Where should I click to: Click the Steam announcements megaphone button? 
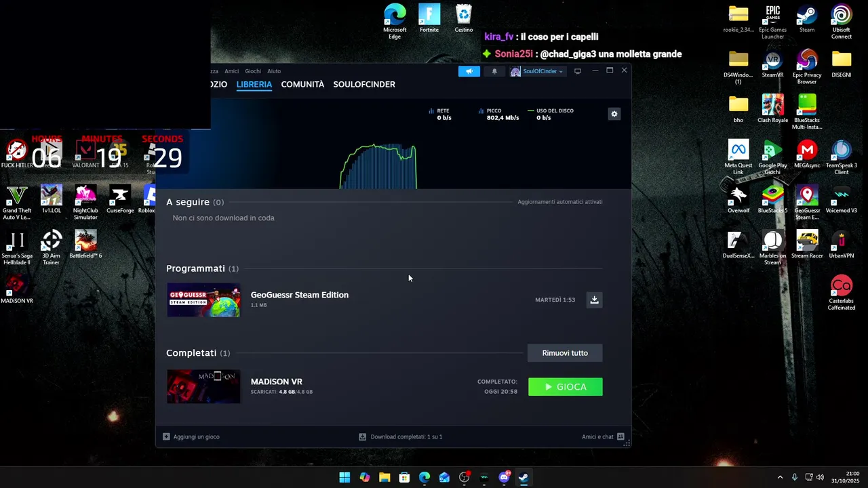[469, 71]
